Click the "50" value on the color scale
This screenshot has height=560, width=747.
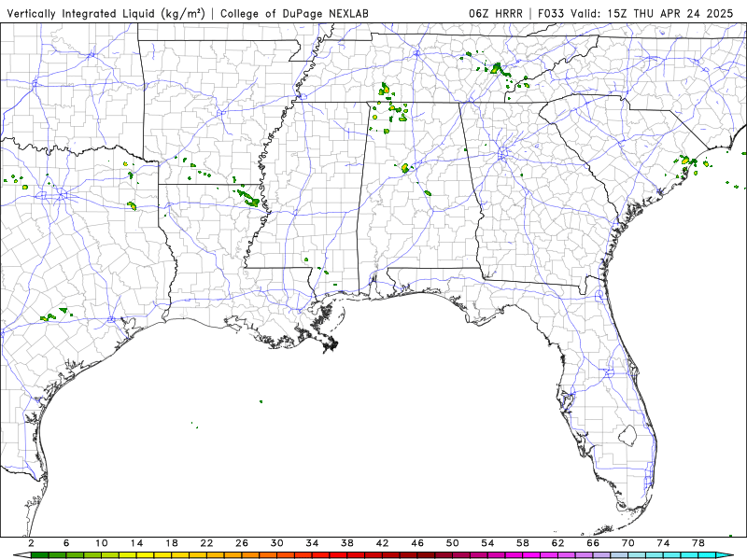click(453, 543)
